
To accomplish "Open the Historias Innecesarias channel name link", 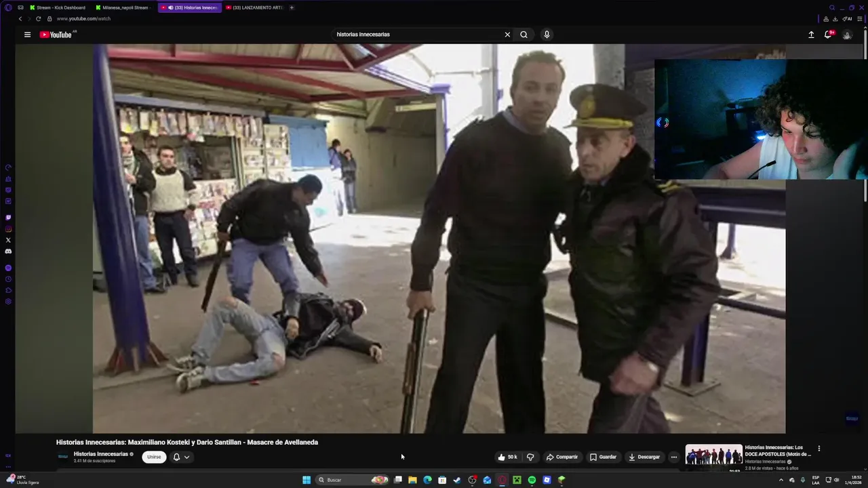I will pos(101,454).
